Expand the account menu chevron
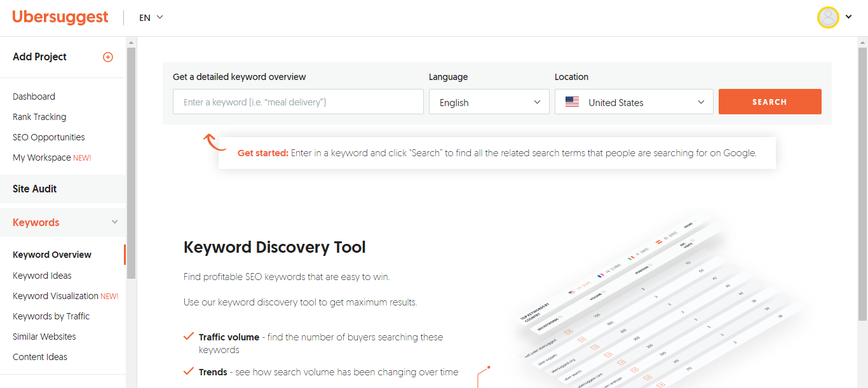This screenshot has height=388, width=868. (x=849, y=17)
